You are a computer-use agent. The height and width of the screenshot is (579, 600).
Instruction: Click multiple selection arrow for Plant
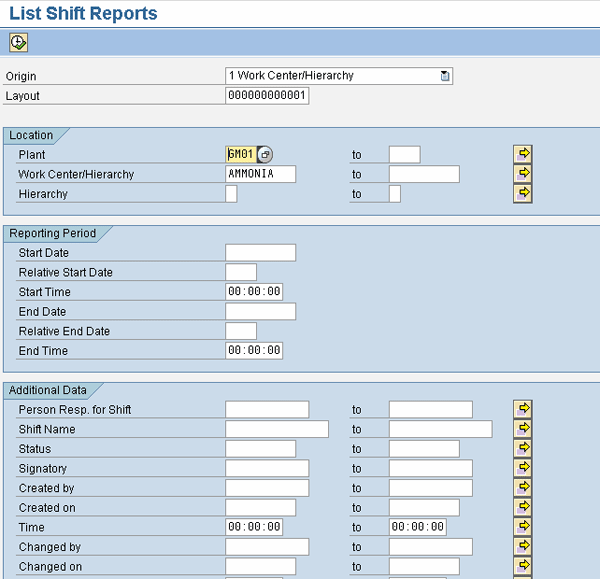pos(522,154)
